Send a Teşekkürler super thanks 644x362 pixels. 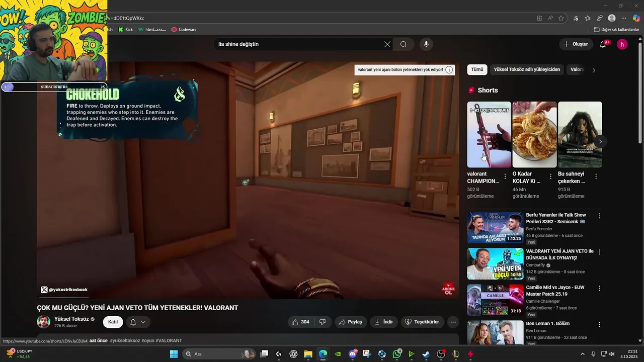(x=423, y=322)
